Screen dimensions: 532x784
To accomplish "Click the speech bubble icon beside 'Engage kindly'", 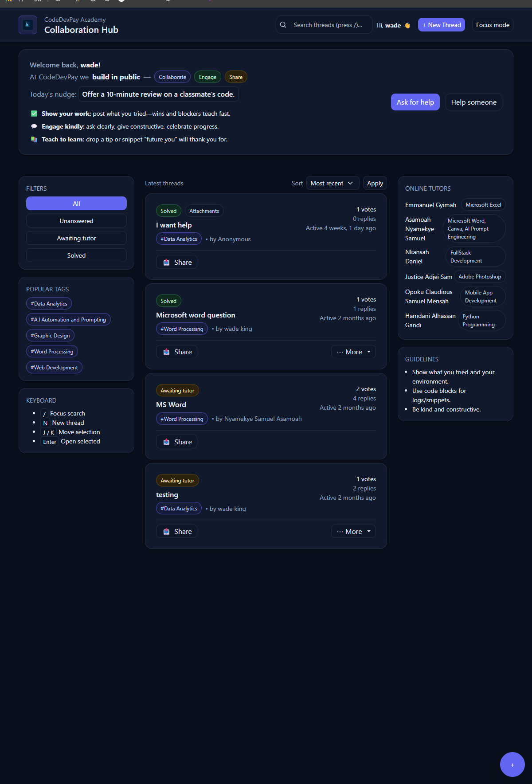I will [x=34, y=126].
